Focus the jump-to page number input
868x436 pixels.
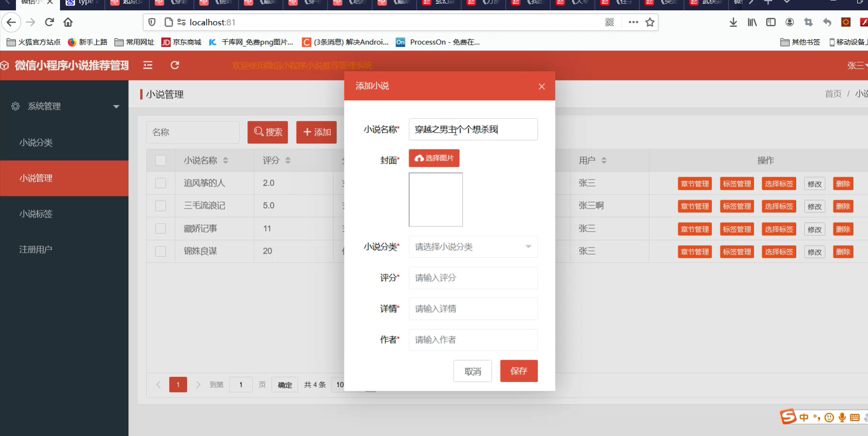241,384
